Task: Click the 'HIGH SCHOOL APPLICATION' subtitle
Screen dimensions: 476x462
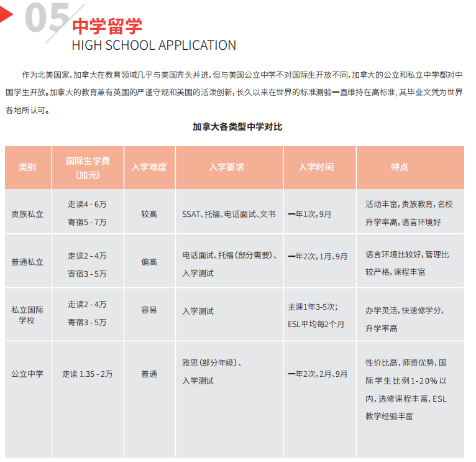Action: [x=154, y=45]
